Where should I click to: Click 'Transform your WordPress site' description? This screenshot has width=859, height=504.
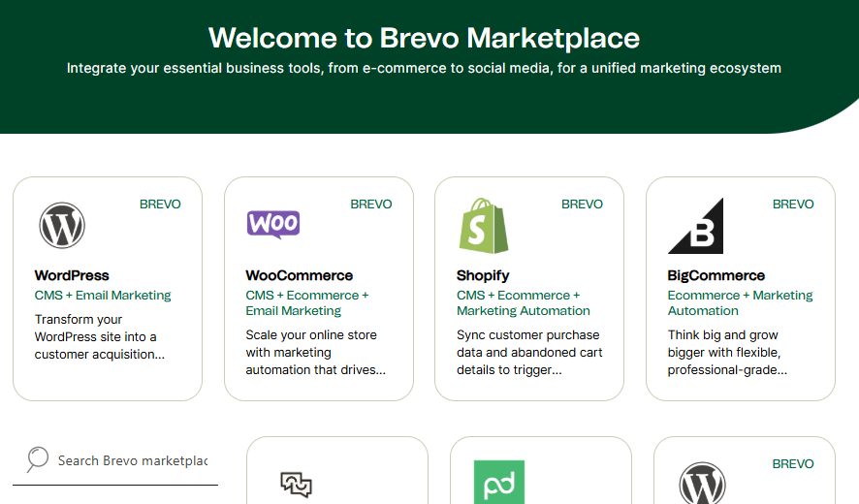coord(99,337)
